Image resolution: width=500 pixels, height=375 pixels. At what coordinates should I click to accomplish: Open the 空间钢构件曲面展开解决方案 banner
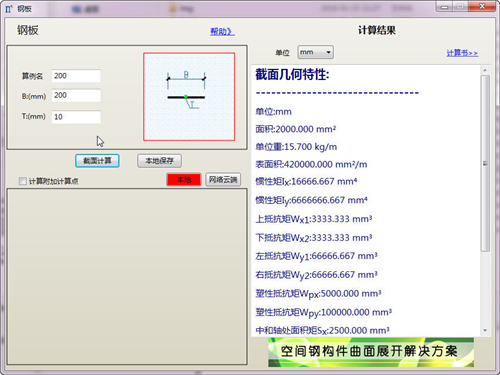tap(371, 352)
